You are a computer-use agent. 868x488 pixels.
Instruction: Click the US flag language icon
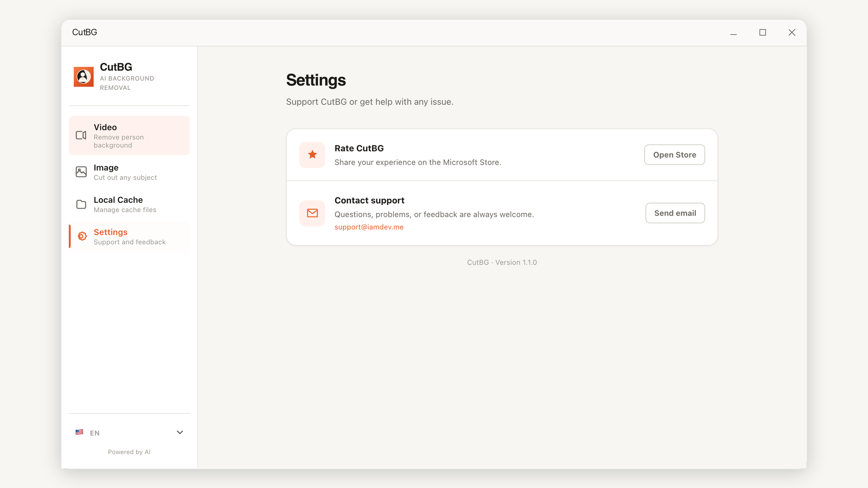79,432
